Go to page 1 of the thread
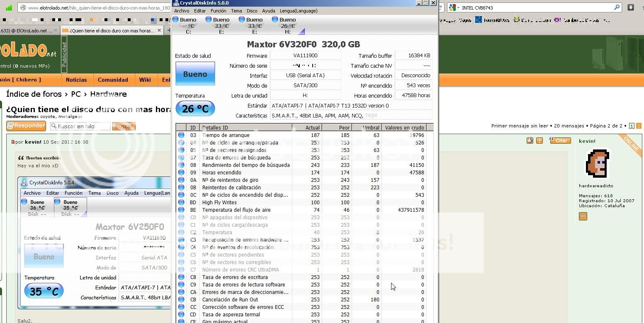 (632, 126)
